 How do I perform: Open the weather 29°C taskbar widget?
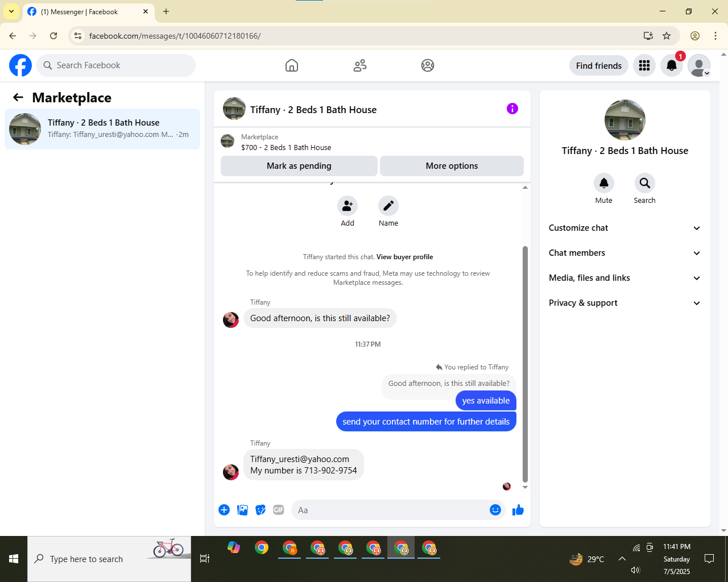click(x=586, y=559)
